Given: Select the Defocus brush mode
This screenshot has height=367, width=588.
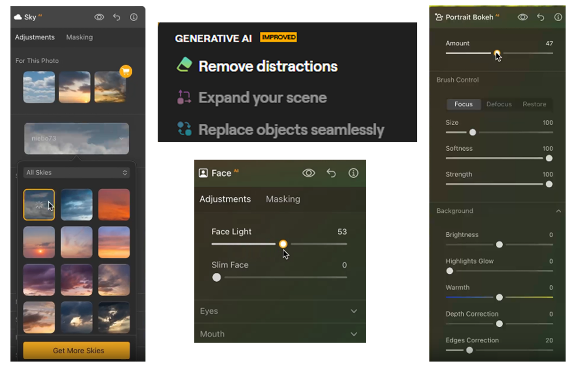Looking at the screenshot, I should point(499,104).
